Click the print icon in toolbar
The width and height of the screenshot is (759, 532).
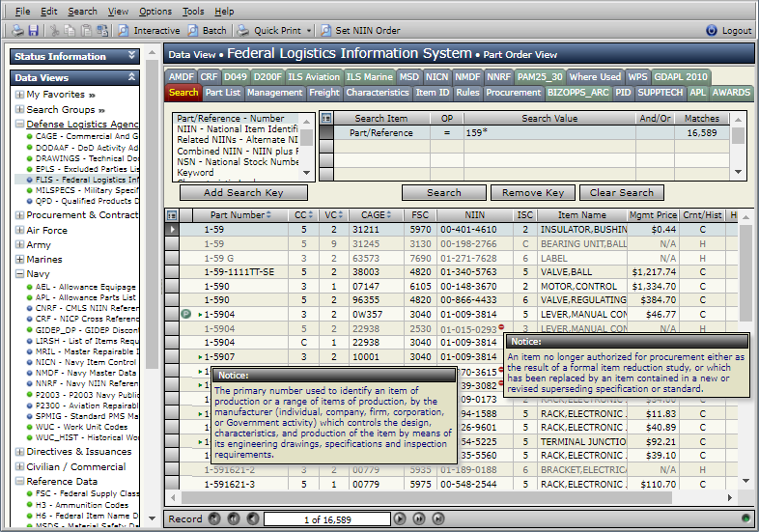click(17, 31)
